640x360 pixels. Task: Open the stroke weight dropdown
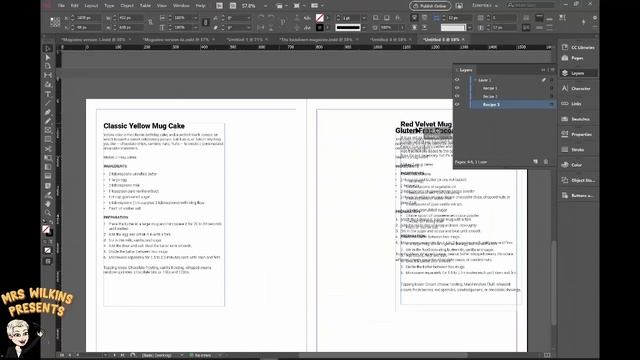click(x=364, y=18)
